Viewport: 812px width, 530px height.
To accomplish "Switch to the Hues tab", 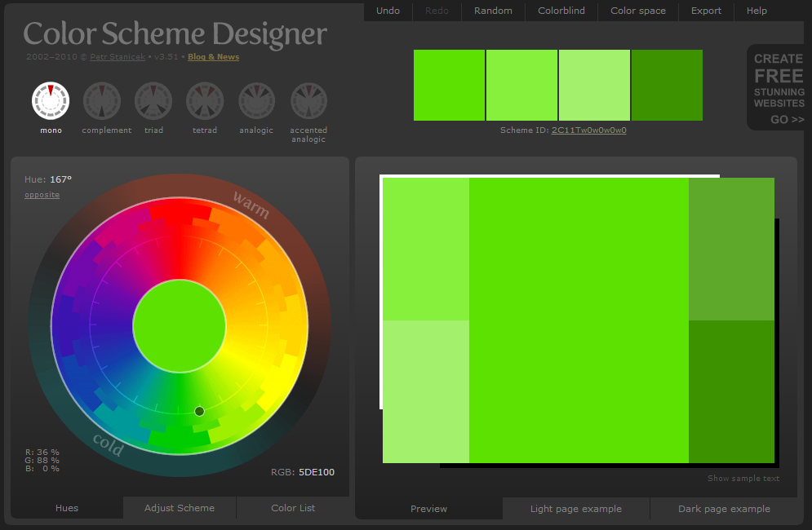I will click(66, 508).
